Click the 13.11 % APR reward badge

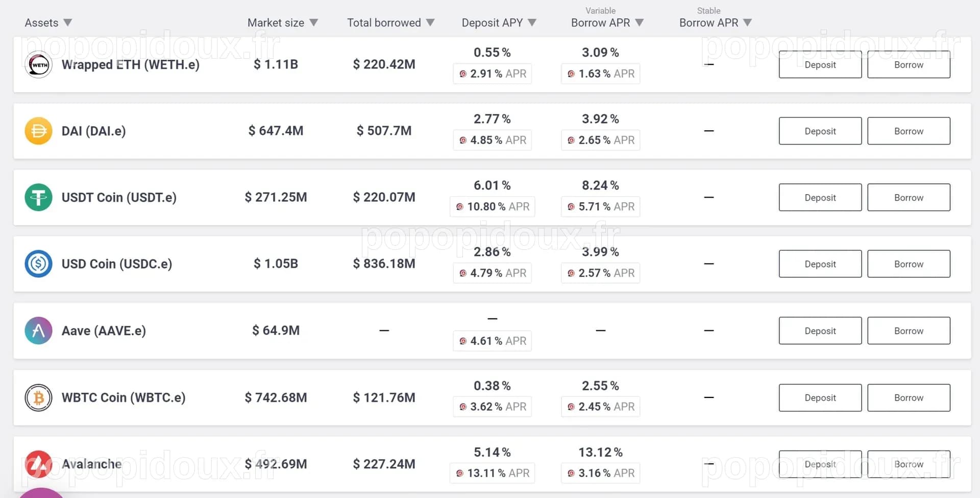(493, 473)
